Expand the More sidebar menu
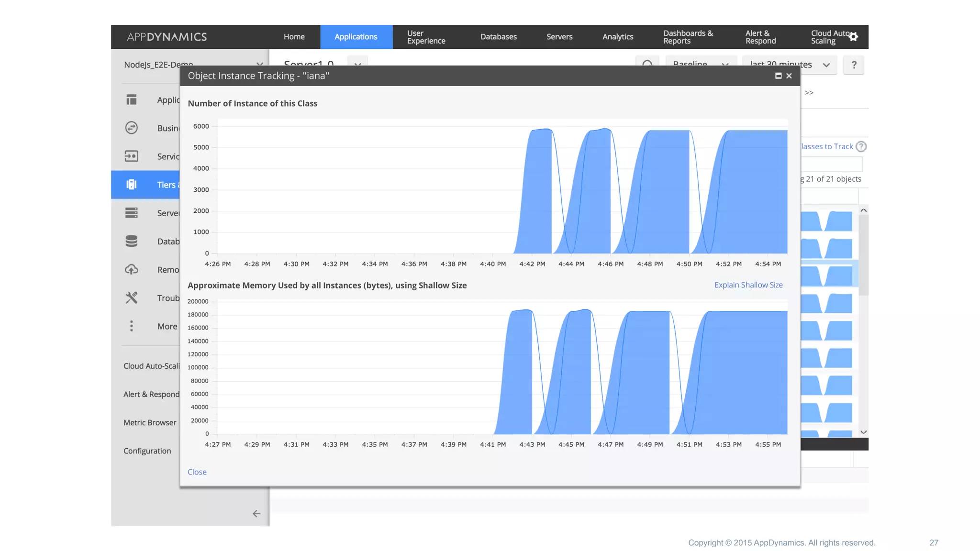 tap(131, 326)
